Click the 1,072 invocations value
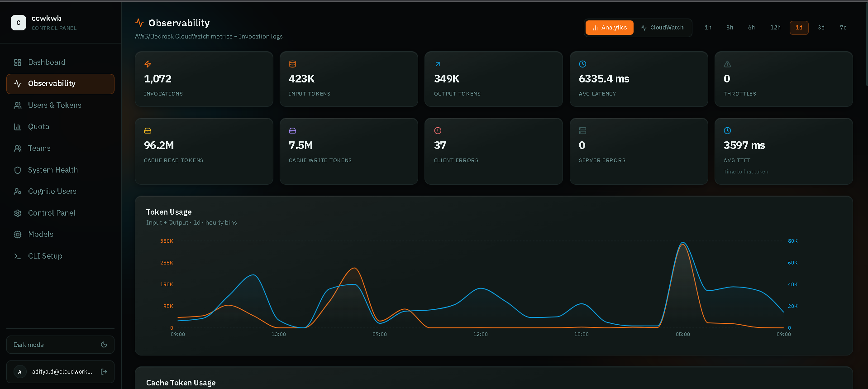This screenshot has height=389, width=868. (157, 79)
